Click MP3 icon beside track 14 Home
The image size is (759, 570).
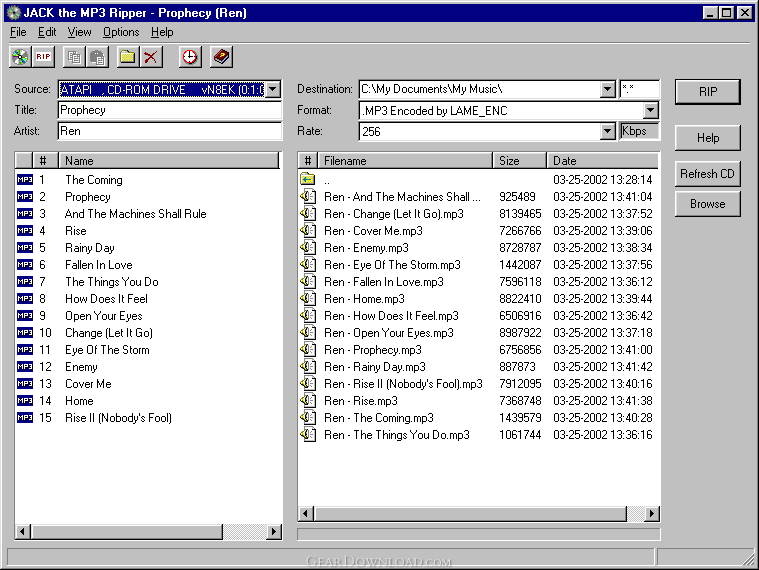pos(25,401)
